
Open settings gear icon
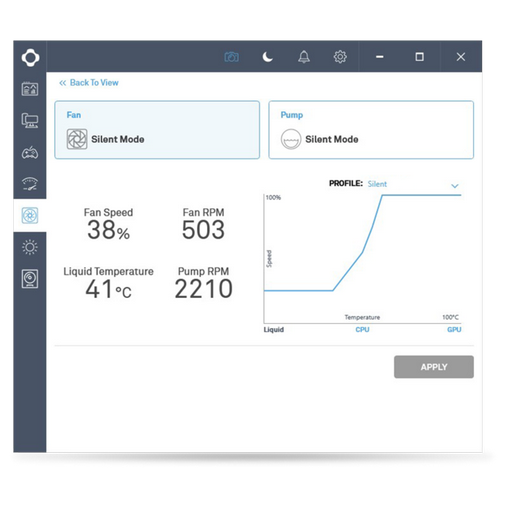pyautogui.click(x=340, y=57)
